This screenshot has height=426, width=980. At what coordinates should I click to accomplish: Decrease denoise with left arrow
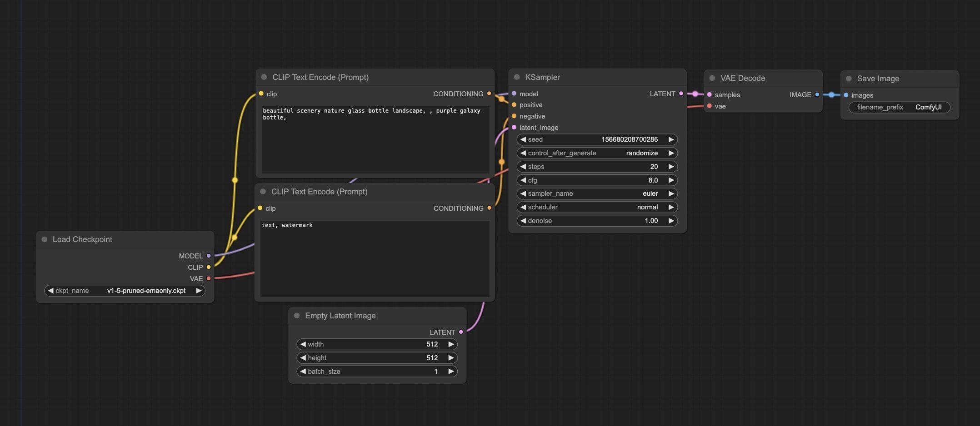click(523, 221)
